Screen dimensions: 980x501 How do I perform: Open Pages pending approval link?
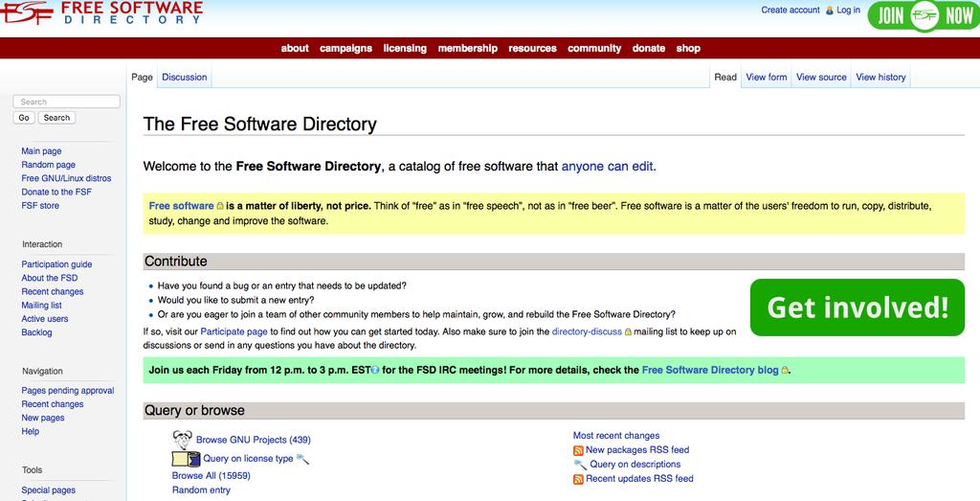coord(68,390)
